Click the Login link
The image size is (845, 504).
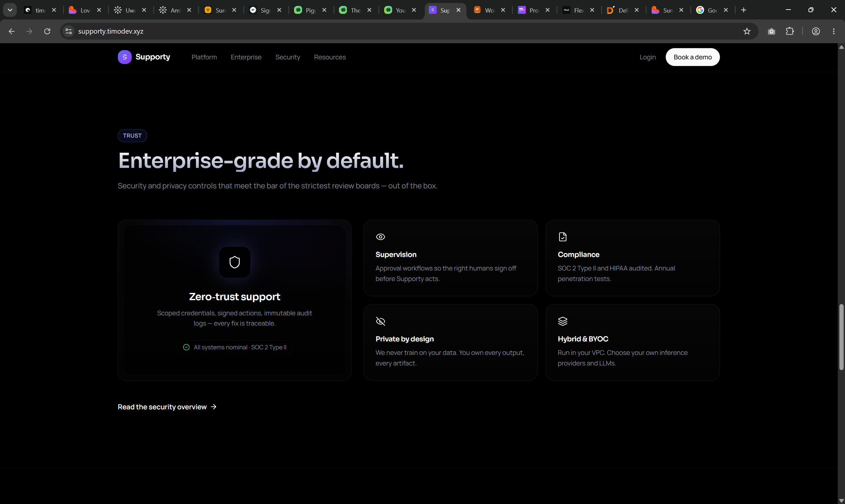point(648,57)
